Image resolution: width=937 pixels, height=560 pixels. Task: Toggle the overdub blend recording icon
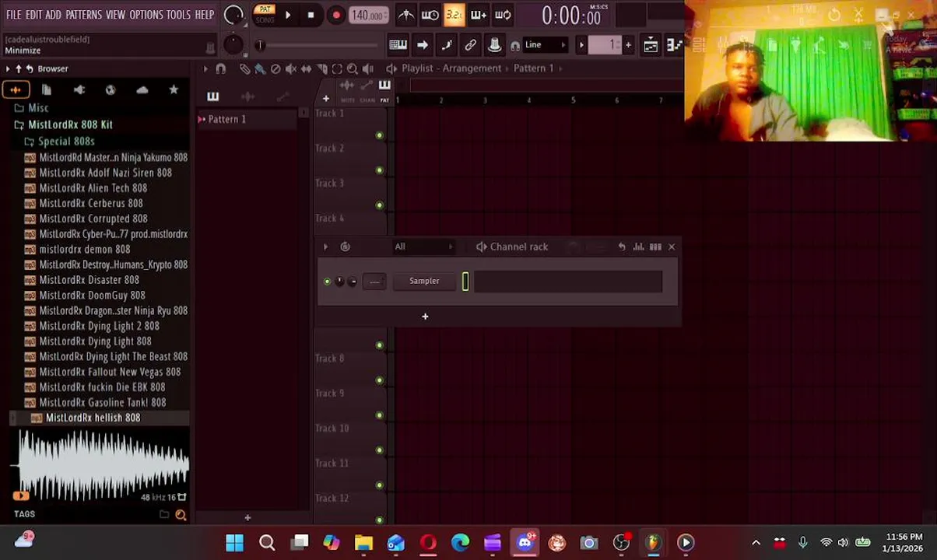(479, 15)
